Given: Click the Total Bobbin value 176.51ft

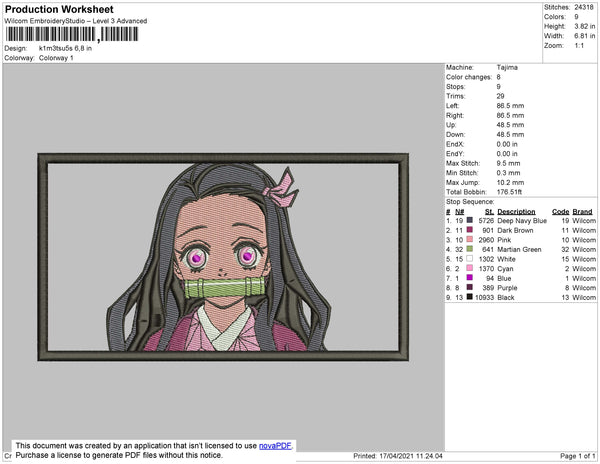Looking at the screenshot, I should point(509,192).
